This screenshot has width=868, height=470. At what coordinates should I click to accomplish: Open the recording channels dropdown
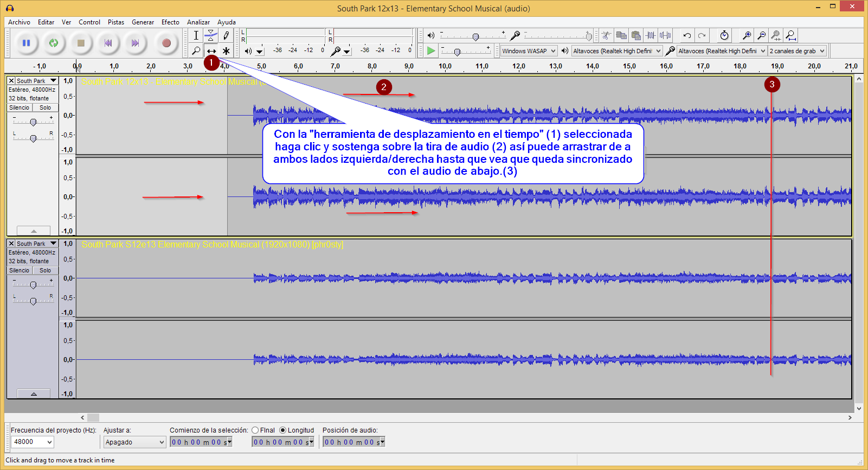(x=798, y=51)
